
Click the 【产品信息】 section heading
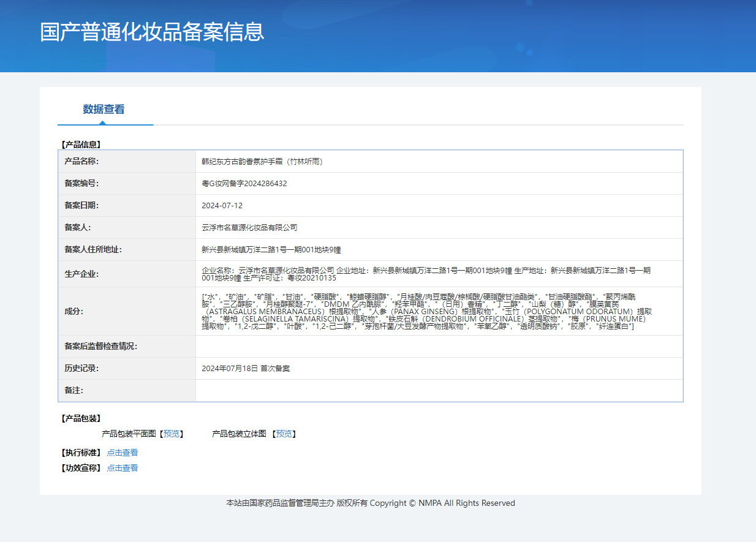(80, 145)
